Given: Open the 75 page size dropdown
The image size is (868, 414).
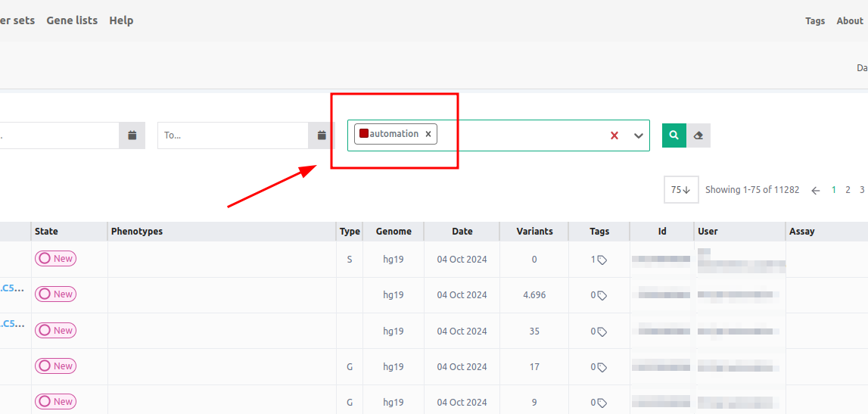Looking at the screenshot, I should click(x=680, y=190).
